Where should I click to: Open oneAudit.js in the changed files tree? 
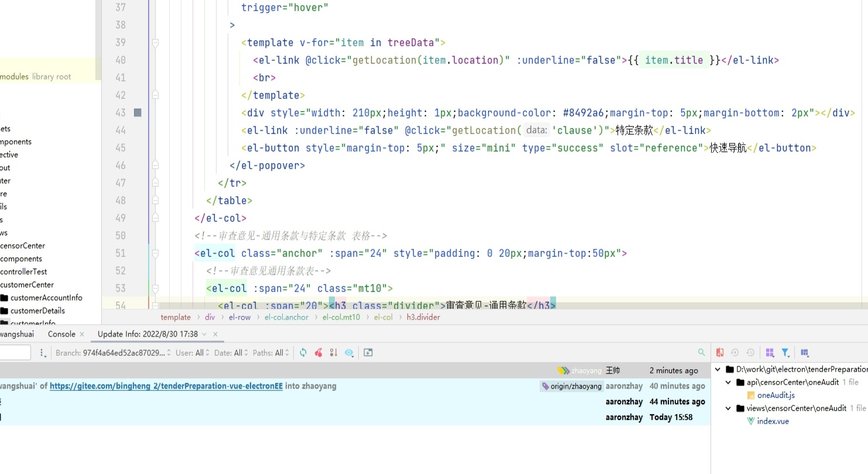pos(776,396)
